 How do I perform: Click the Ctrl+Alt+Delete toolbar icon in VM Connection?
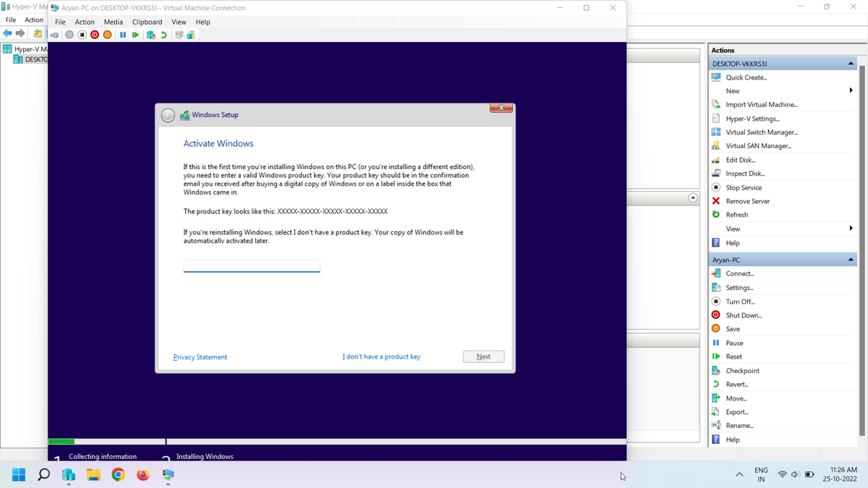click(x=54, y=35)
